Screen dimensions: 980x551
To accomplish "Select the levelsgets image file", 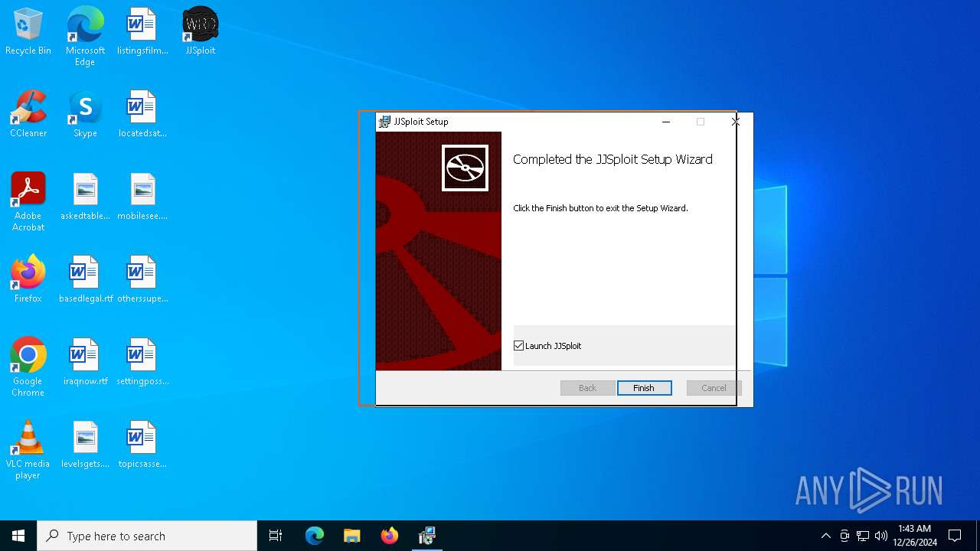I will pyautogui.click(x=85, y=445).
